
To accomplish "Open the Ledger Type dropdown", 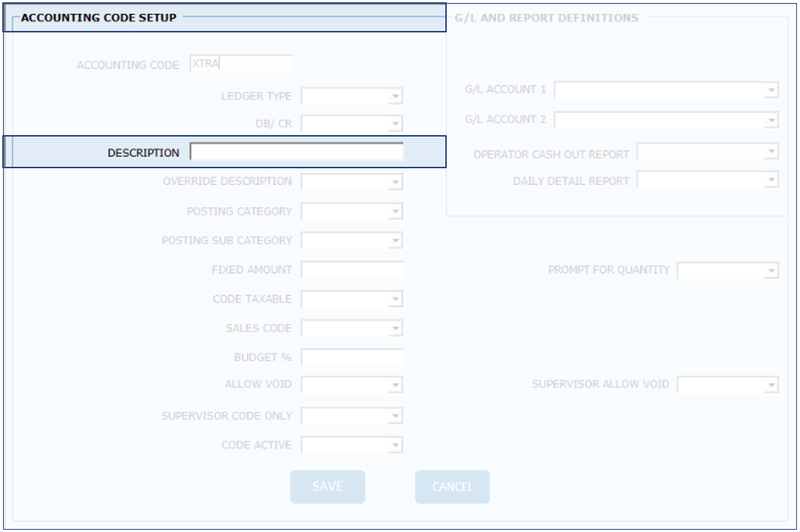I will point(352,97).
